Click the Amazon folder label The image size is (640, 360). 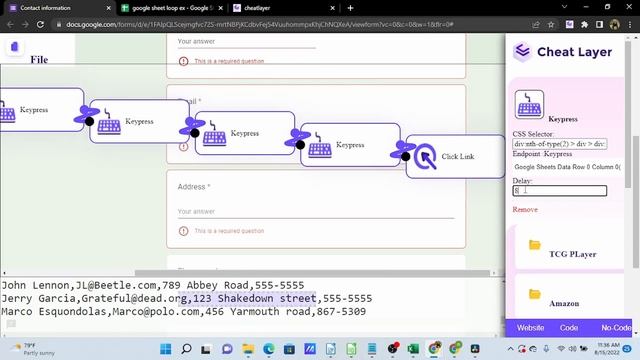[x=564, y=303]
